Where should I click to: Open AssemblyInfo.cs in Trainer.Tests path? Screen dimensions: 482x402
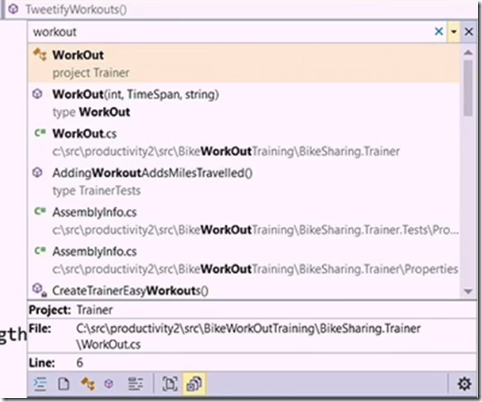pyautogui.click(x=244, y=221)
